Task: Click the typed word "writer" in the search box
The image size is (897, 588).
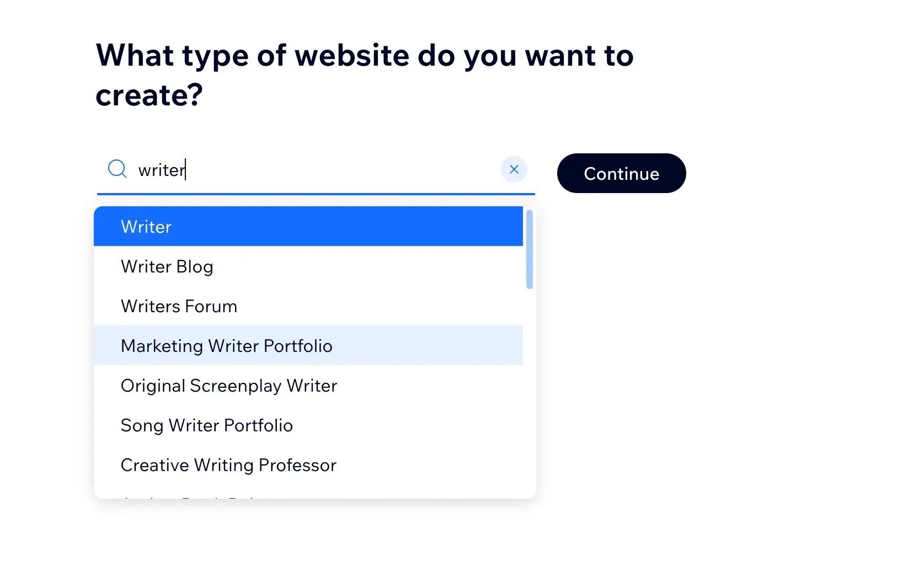Action: pos(161,170)
